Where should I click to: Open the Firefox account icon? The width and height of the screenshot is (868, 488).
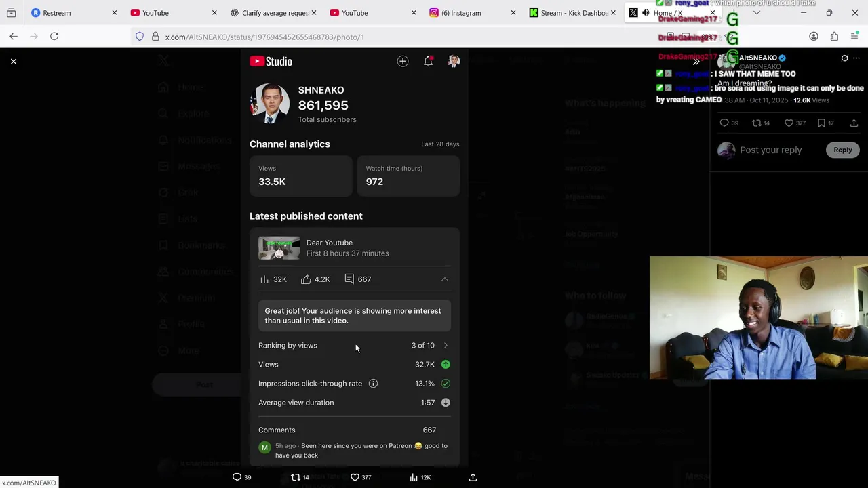[x=814, y=37]
